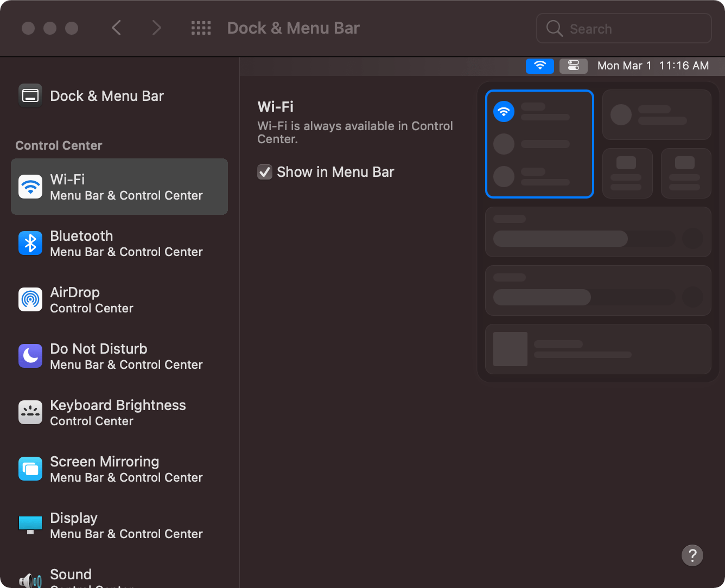Click the Wi-Fi icon in the sidebar
725x588 pixels.
pyautogui.click(x=30, y=187)
